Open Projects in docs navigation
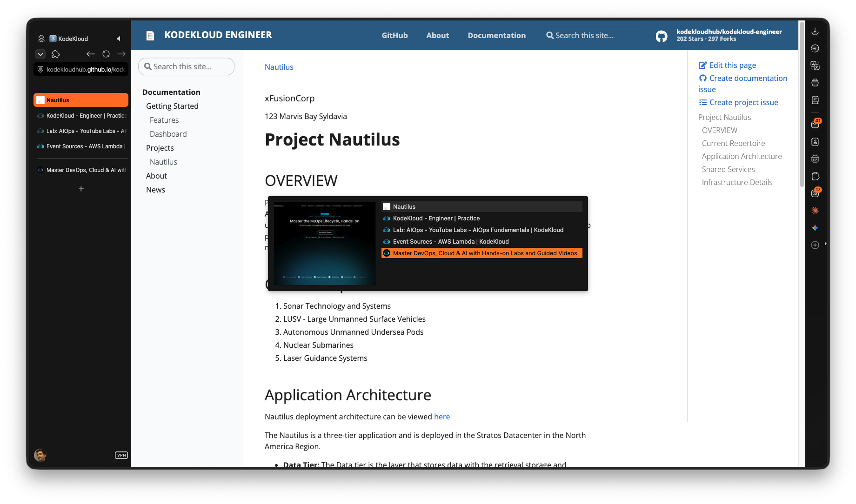Image resolution: width=856 pixels, height=504 pixels. pyautogui.click(x=160, y=148)
